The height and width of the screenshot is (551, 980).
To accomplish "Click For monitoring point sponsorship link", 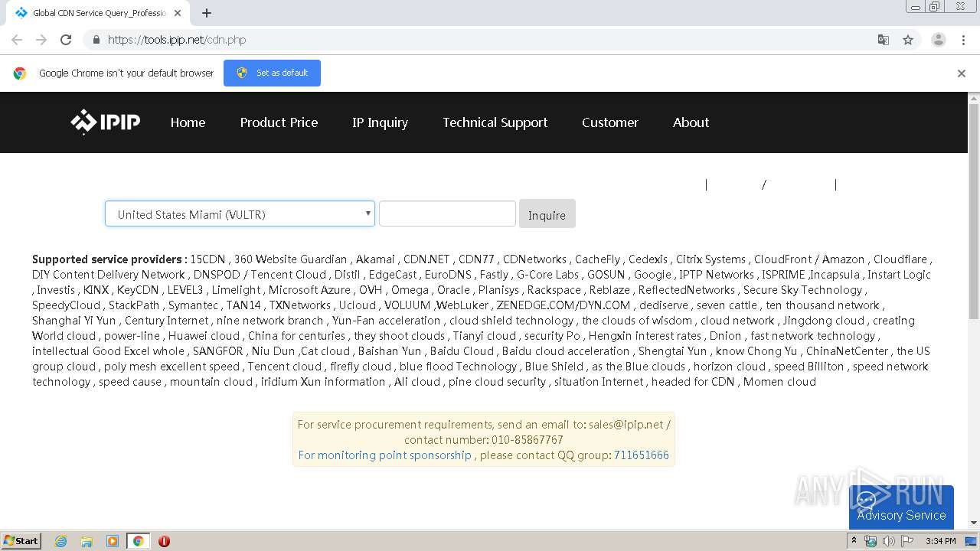I will [x=384, y=455].
